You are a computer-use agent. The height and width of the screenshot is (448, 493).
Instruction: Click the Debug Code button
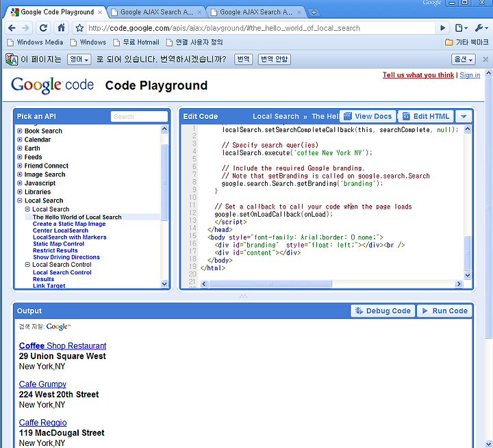(x=383, y=311)
